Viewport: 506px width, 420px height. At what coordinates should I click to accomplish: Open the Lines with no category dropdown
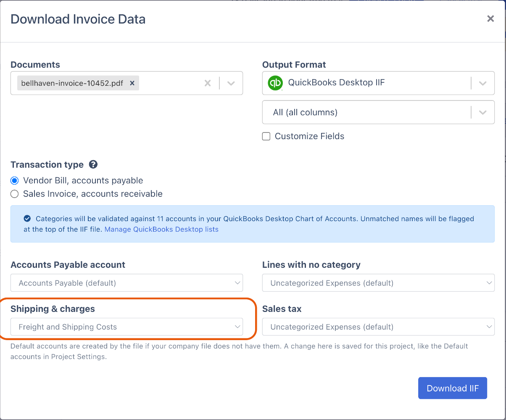pos(378,283)
